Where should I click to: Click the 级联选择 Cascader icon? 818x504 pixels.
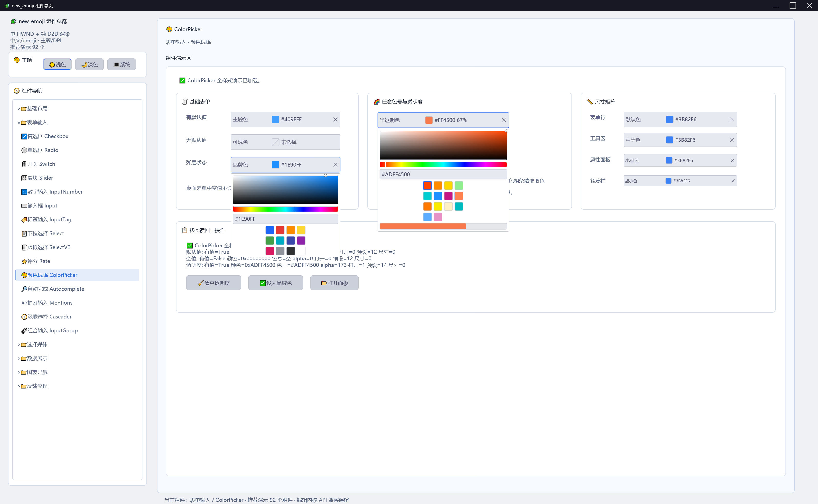tap(24, 317)
